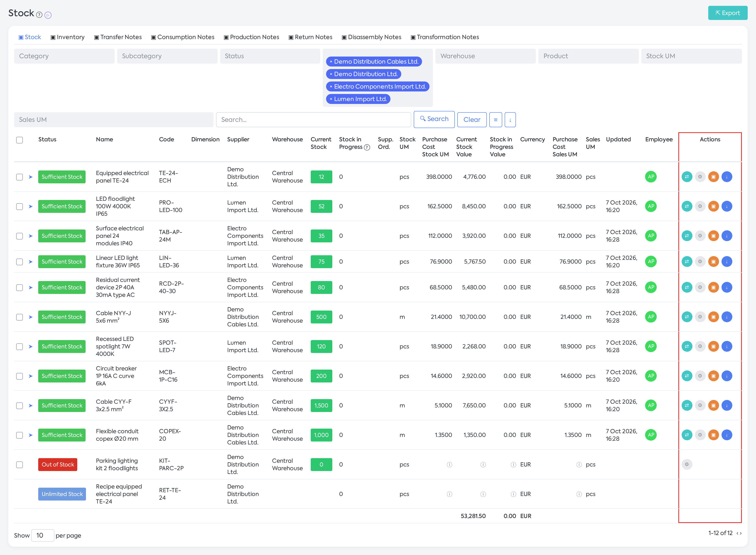The height and width of the screenshot is (555, 756).
Task: Click info icon beside Stock in Progress header
Action: click(367, 147)
